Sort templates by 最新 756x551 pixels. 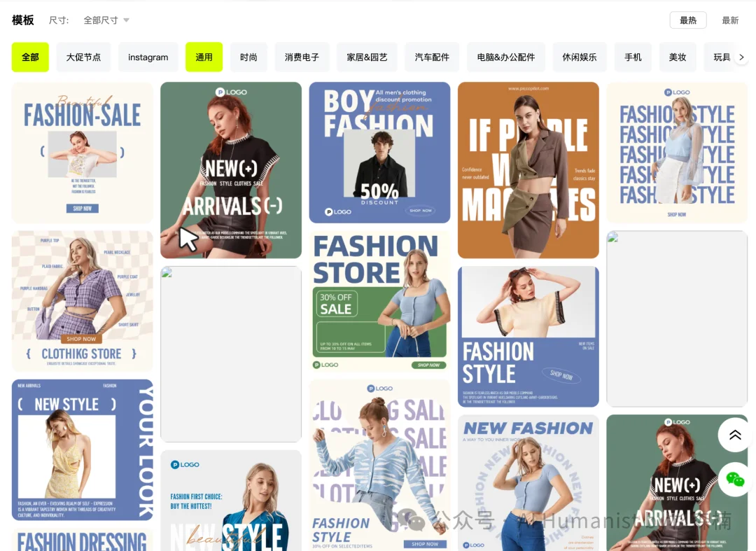(x=730, y=20)
